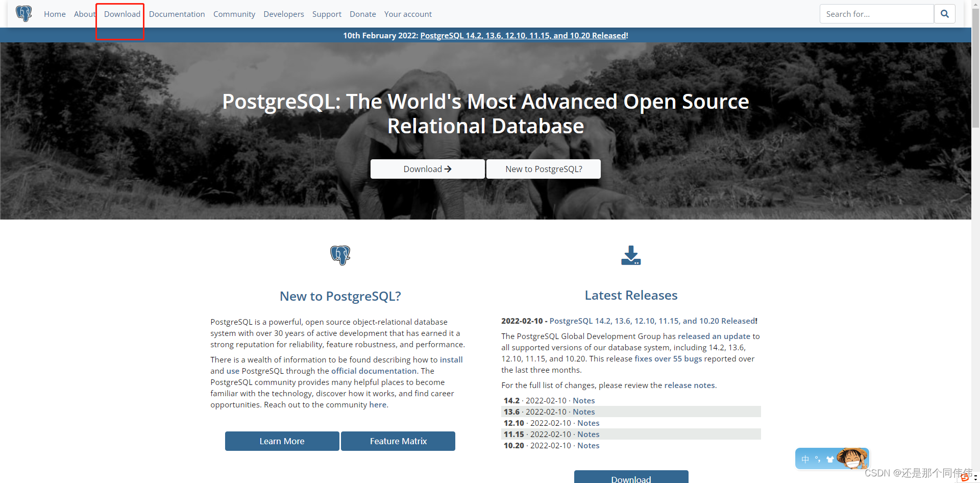Open the Support nav item
This screenshot has width=980, height=483.
click(x=327, y=14)
